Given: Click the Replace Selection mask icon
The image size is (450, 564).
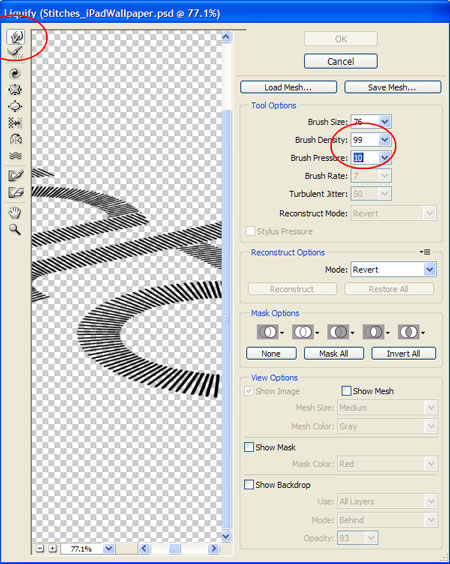Looking at the screenshot, I should (x=268, y=332).
